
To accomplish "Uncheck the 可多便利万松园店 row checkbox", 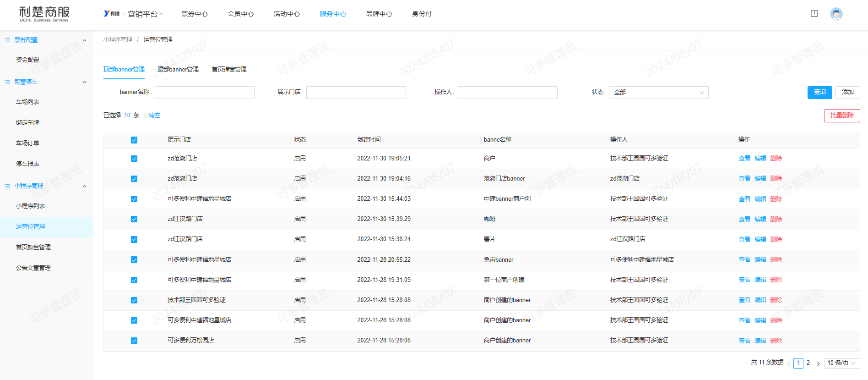I will coord(134,341).
